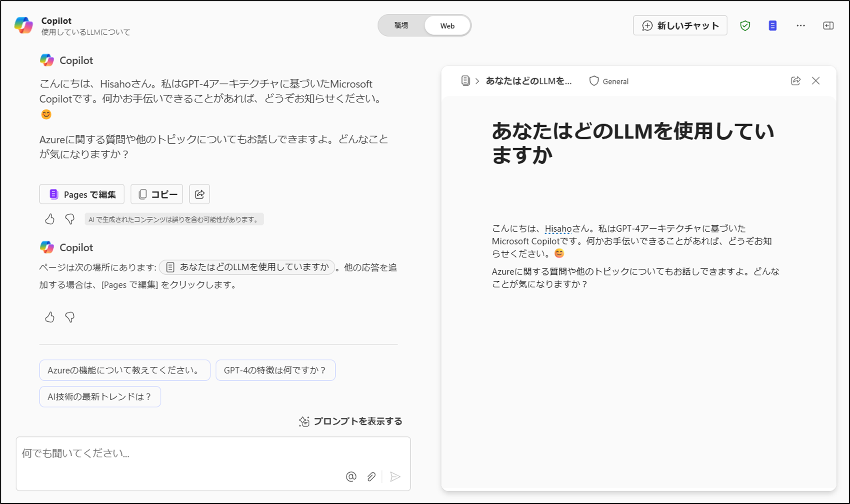Click the send arrow icon
This screenshot has height=504, width=850.
(395, 477)
